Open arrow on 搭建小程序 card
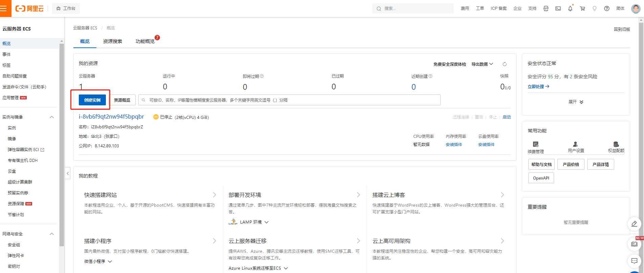 214,241
